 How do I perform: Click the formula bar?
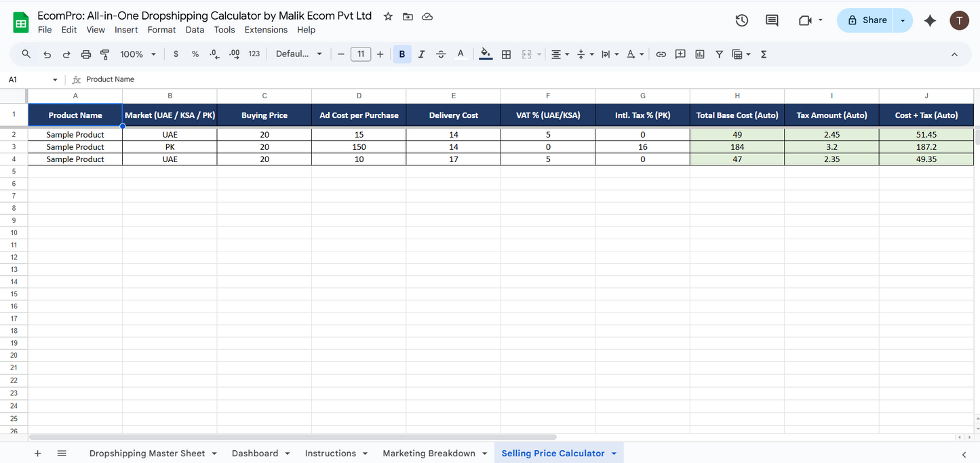click(529, 79)
